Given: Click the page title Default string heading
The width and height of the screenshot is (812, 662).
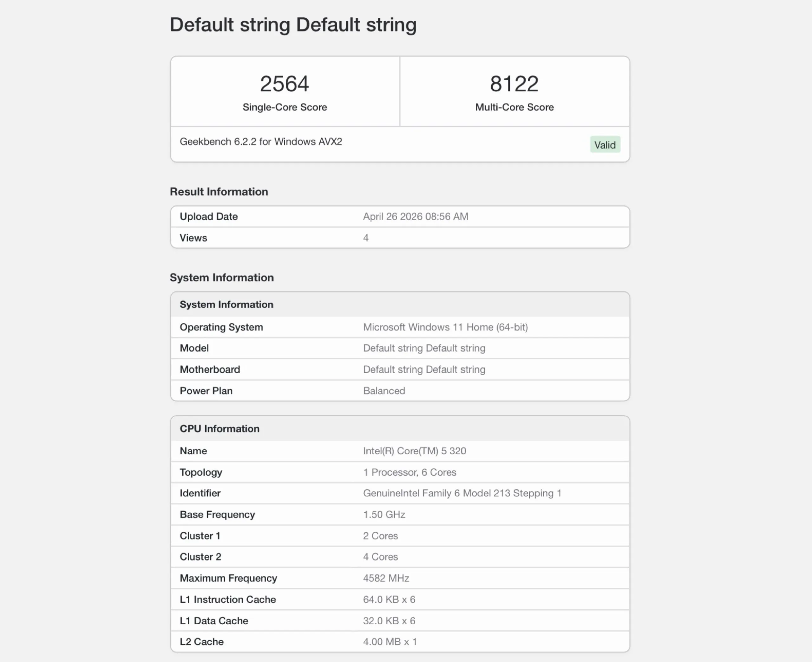Looking at the screenshot, I should click(293, 25).
